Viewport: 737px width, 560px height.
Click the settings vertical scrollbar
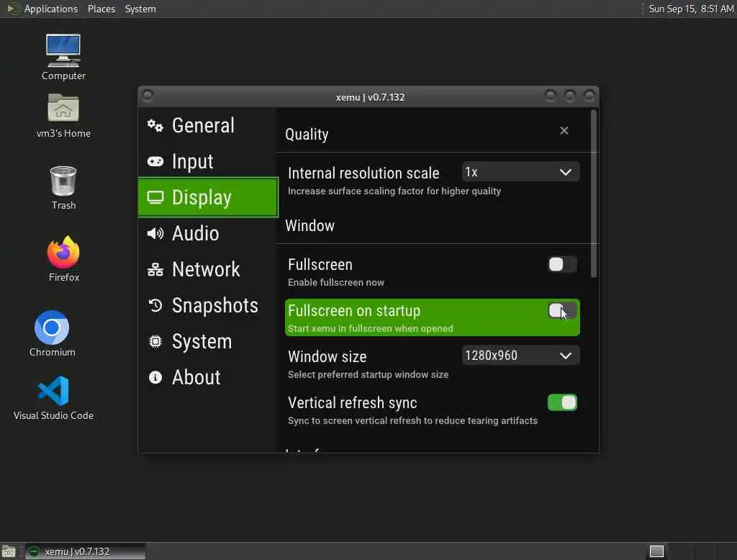tap(594, 194)
